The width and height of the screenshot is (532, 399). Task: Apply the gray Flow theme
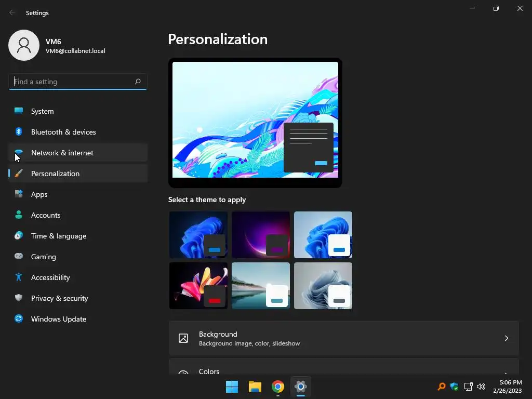[x=323, y=286]
